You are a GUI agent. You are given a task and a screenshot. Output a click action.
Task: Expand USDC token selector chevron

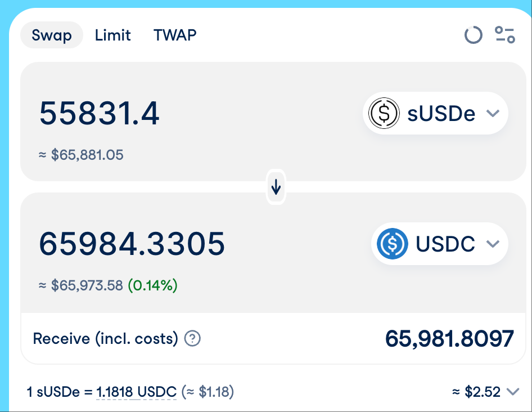click(493, 244)
